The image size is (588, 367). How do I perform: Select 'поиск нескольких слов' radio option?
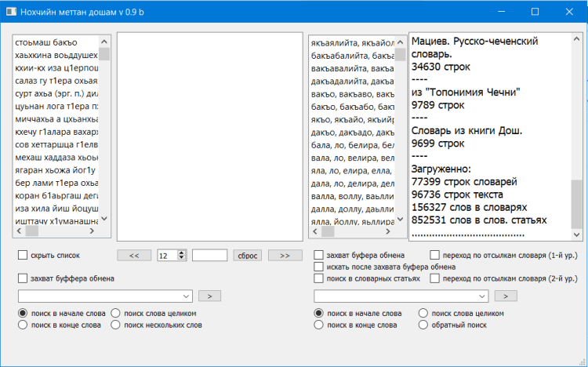(x=116, y=325)
